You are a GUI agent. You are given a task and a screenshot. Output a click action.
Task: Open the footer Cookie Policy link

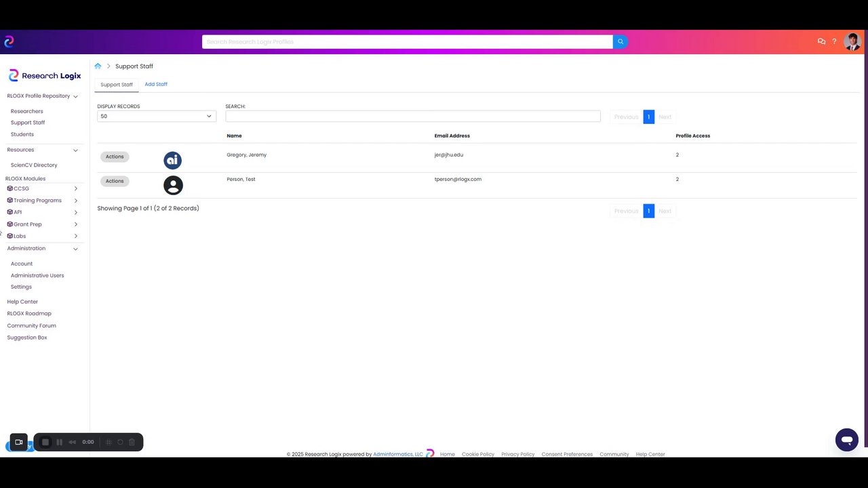tap(478, 454)
